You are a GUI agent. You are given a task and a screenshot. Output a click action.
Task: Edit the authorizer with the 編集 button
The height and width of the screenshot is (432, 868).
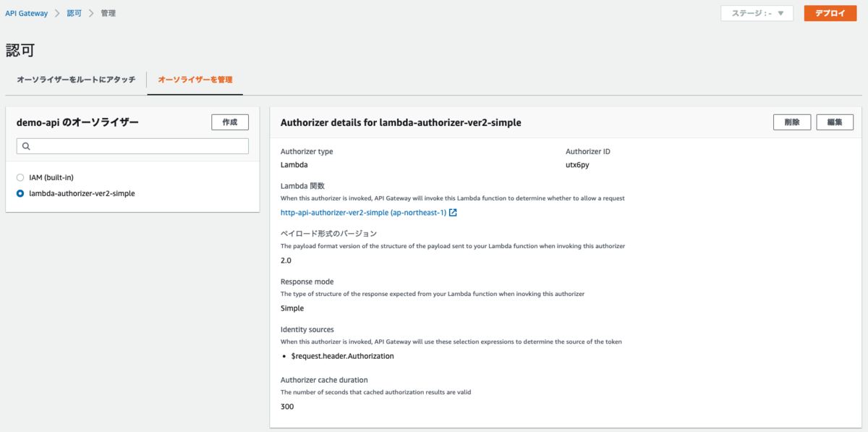click(835, 122)
